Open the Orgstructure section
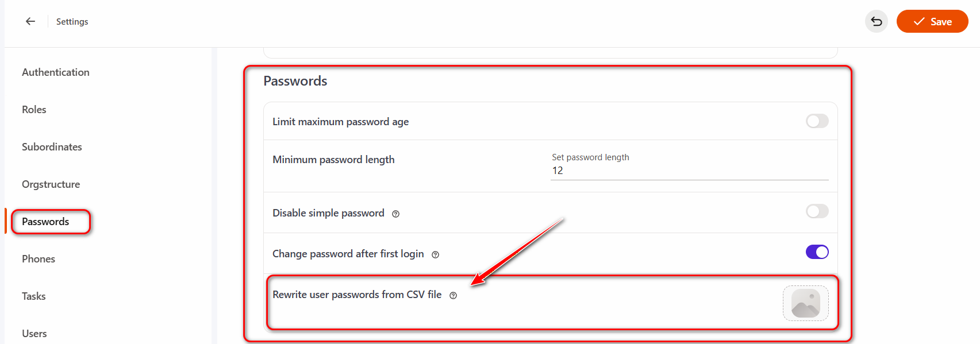Viewport: 980px width, 344px height. [x=51, y=184]
